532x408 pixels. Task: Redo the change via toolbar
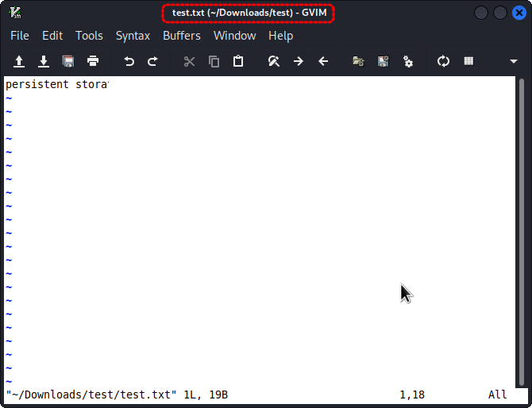153,61
